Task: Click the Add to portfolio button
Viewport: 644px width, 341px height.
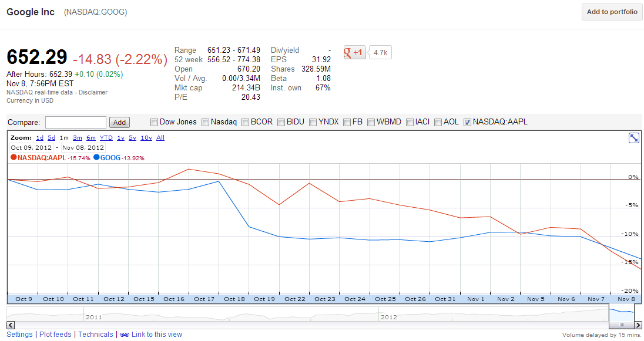Action: pos(612,12)
